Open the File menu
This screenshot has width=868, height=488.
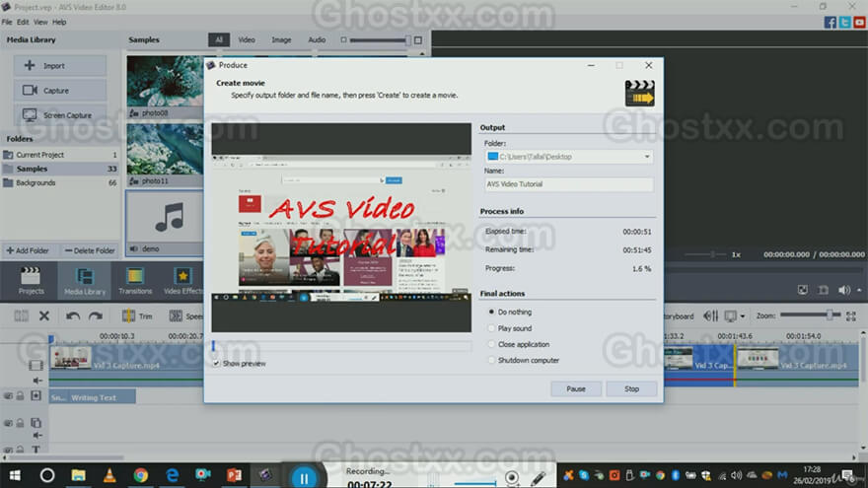coord(7,22)
